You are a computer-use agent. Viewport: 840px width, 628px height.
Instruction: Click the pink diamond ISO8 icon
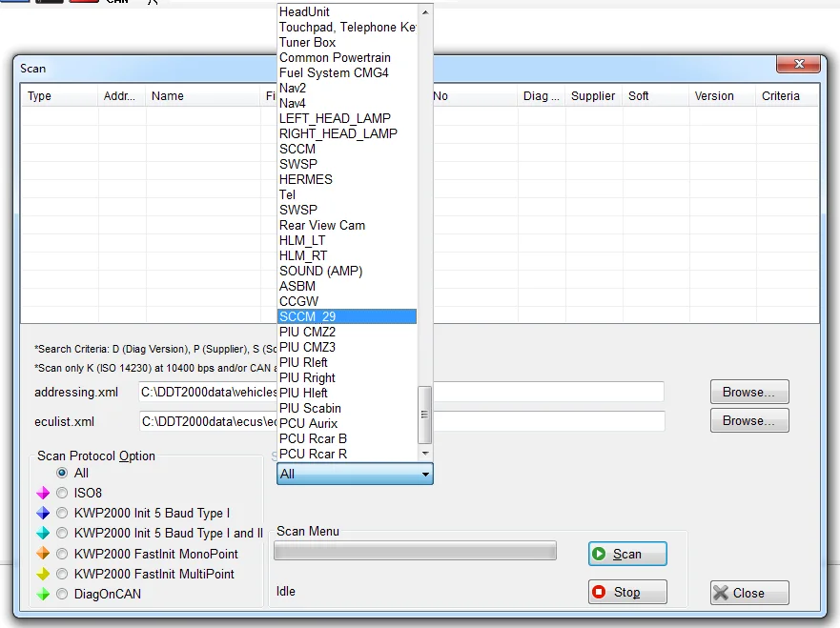coord(43,493)
